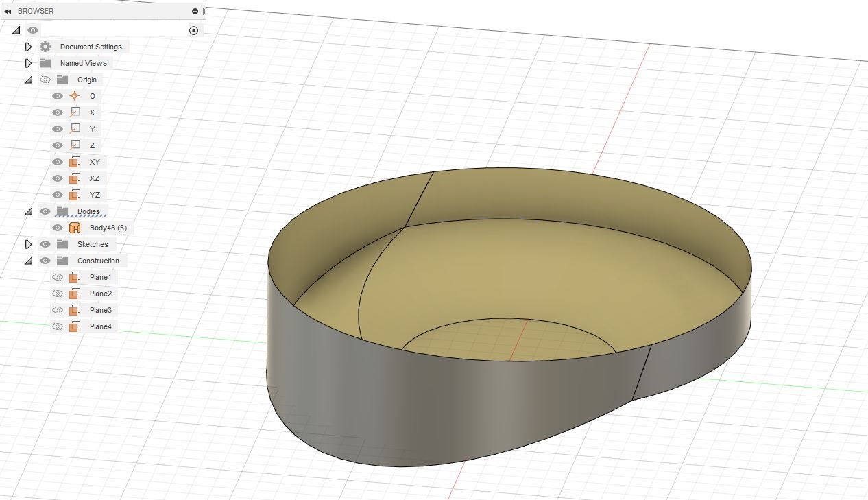Click the circular display control beside the root component
868x500 pixels.
pyautogui.click(x=193, y=30)
